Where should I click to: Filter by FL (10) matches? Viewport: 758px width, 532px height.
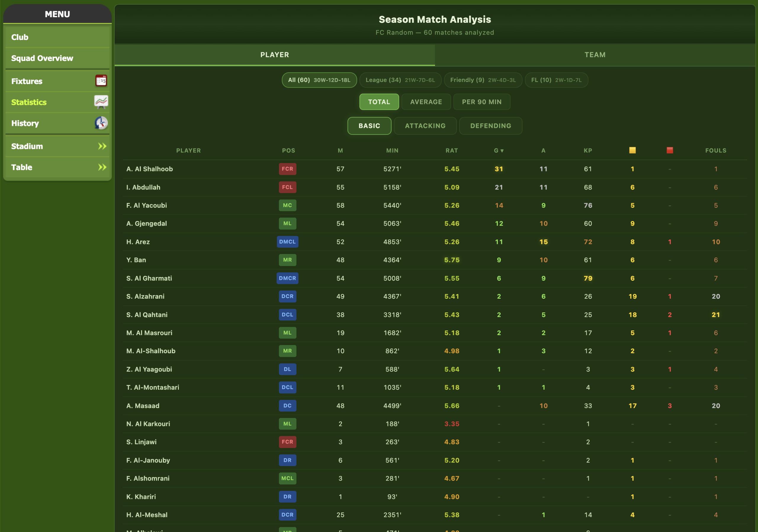coord(556,80)
